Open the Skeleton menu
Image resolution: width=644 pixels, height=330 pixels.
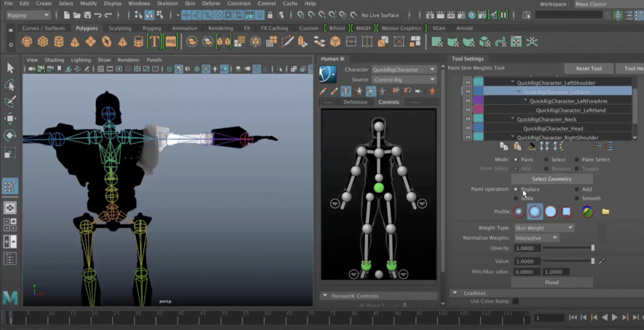point(167,3)
